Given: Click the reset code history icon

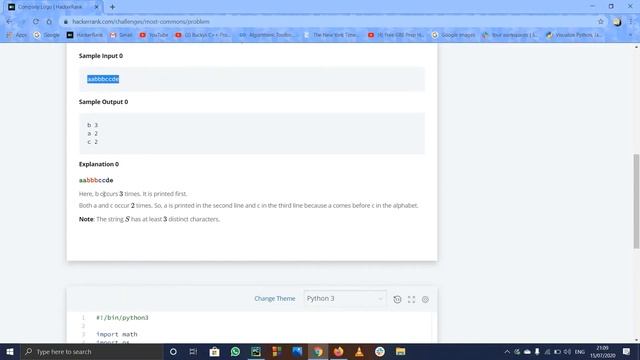Looking at the screenshot, I should click(397, 299).
